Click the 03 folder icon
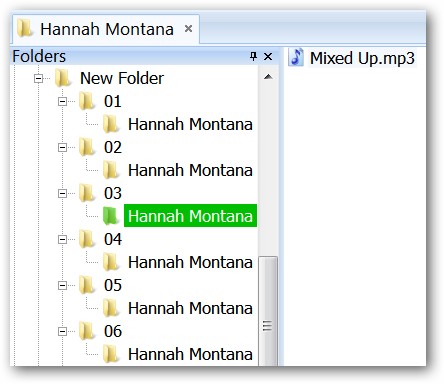 pos(87,193)
